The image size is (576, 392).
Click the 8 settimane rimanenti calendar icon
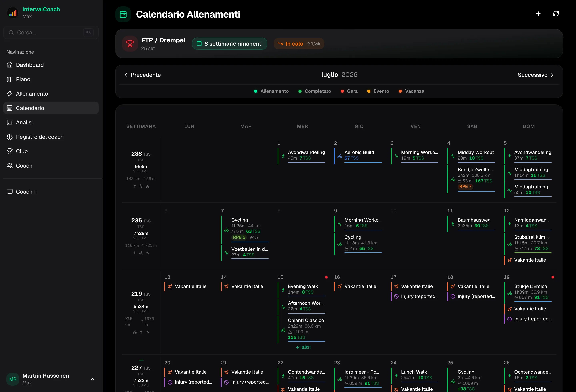click(x=199, y=44)
